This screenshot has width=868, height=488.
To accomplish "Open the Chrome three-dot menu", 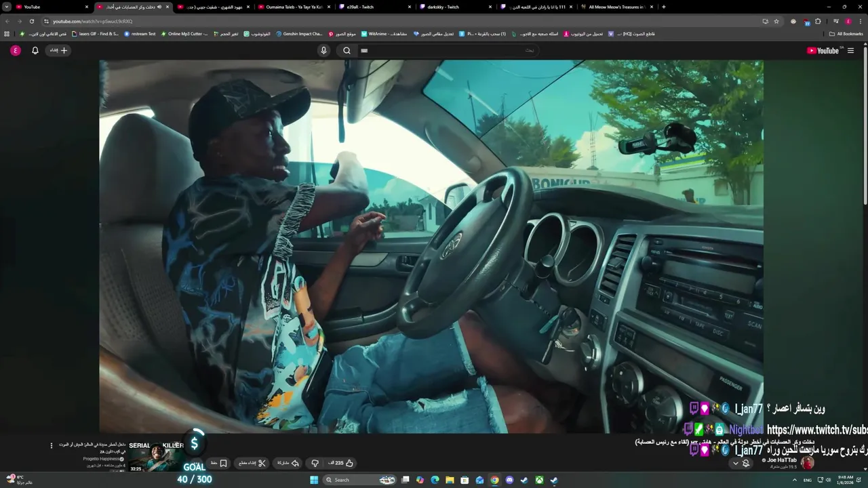I will click(x=860, y=21).
